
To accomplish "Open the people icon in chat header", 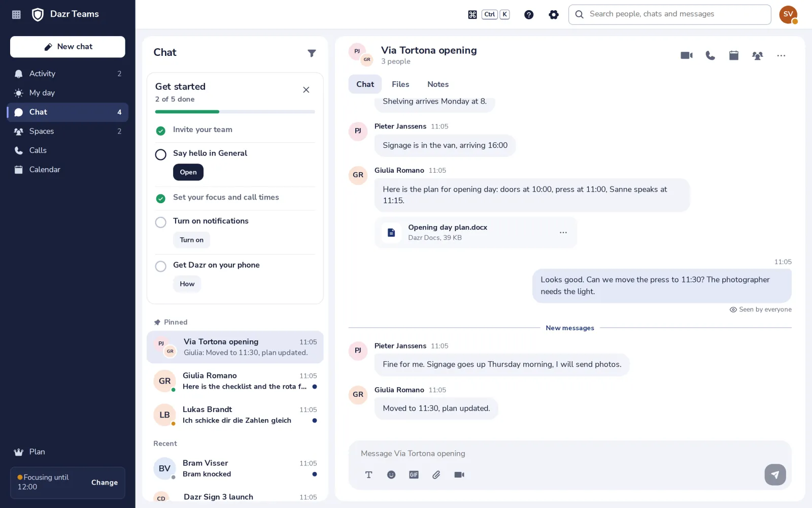I will (x=757, y=55).
